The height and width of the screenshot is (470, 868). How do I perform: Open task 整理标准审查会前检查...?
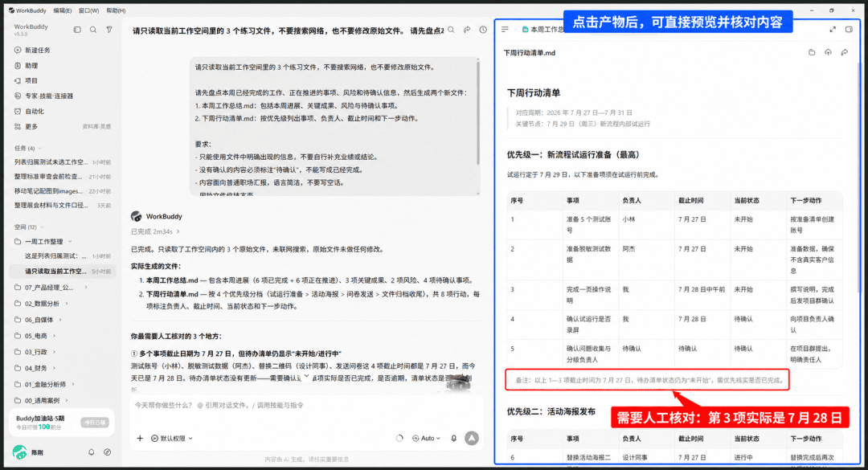click(63, 177)
